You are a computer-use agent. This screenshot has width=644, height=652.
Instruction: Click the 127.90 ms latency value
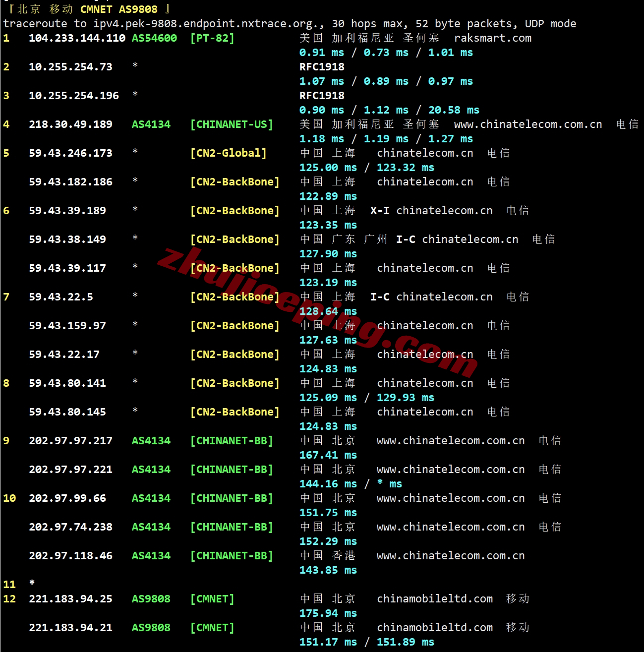pos(328,254)
